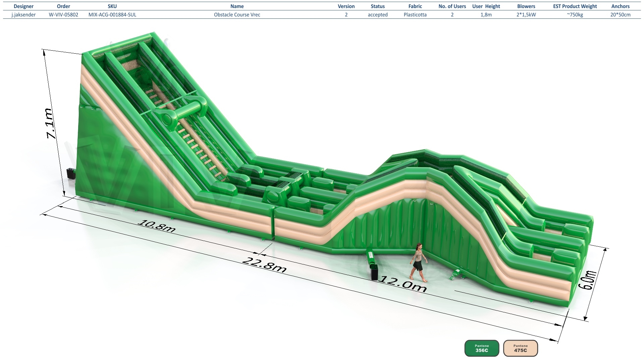Click SKU value MIX-ACG-001884-SUL

click(112, 15)
